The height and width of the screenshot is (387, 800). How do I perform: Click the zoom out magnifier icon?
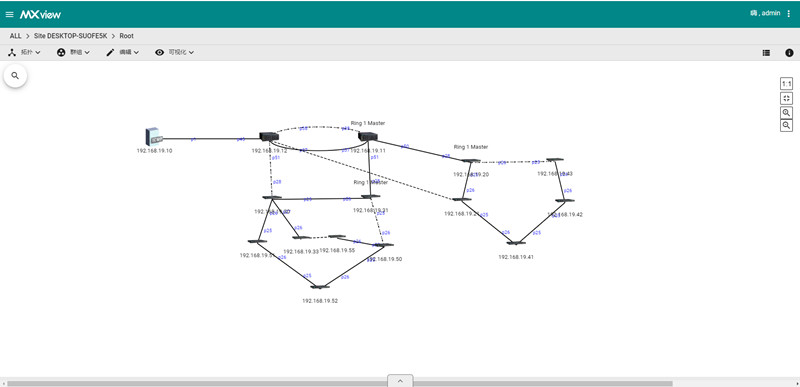tap(786, 125)
